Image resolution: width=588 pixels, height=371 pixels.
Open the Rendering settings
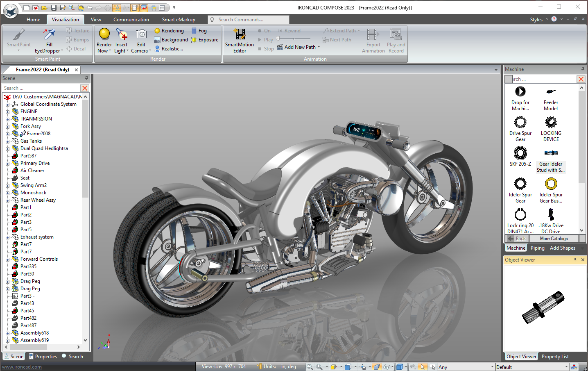(x=169, y=31)
